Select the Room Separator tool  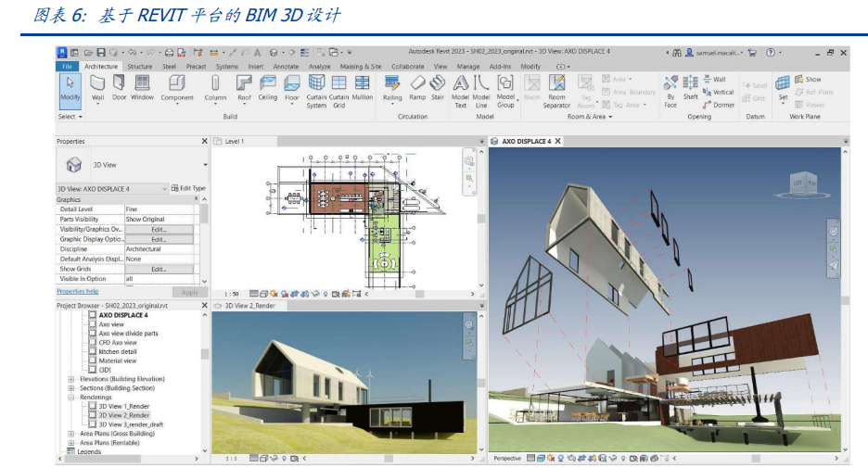[556, 91]
